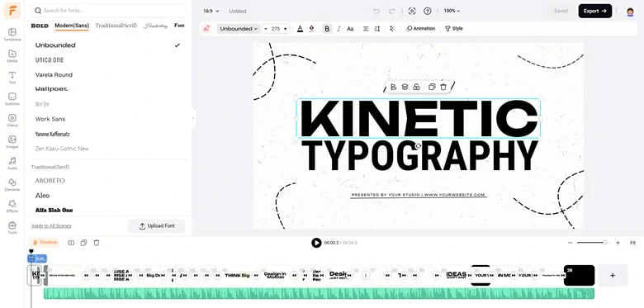Click the layer order icon above text
This screenshot has height=308, width=644.
[405, 87]
